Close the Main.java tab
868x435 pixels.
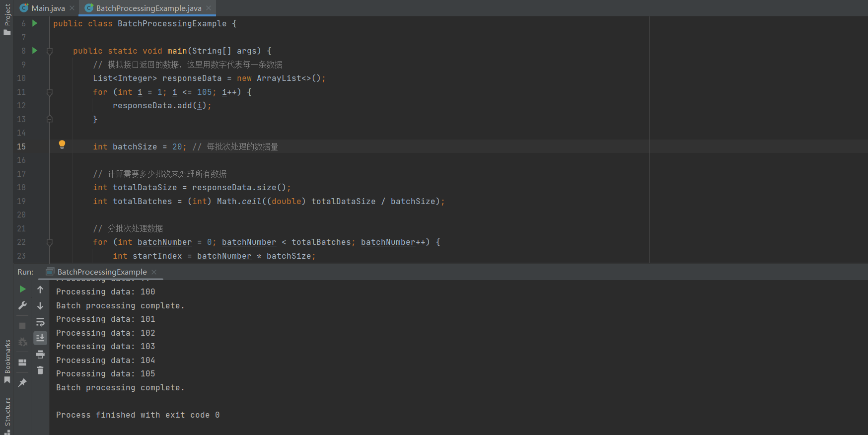point(72,8)
